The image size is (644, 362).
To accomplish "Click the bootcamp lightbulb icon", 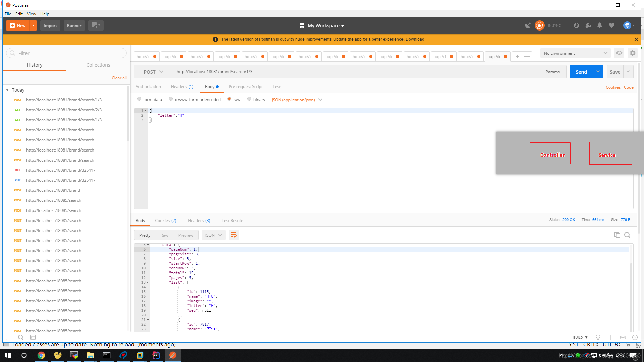I will [x=598, y=337].
